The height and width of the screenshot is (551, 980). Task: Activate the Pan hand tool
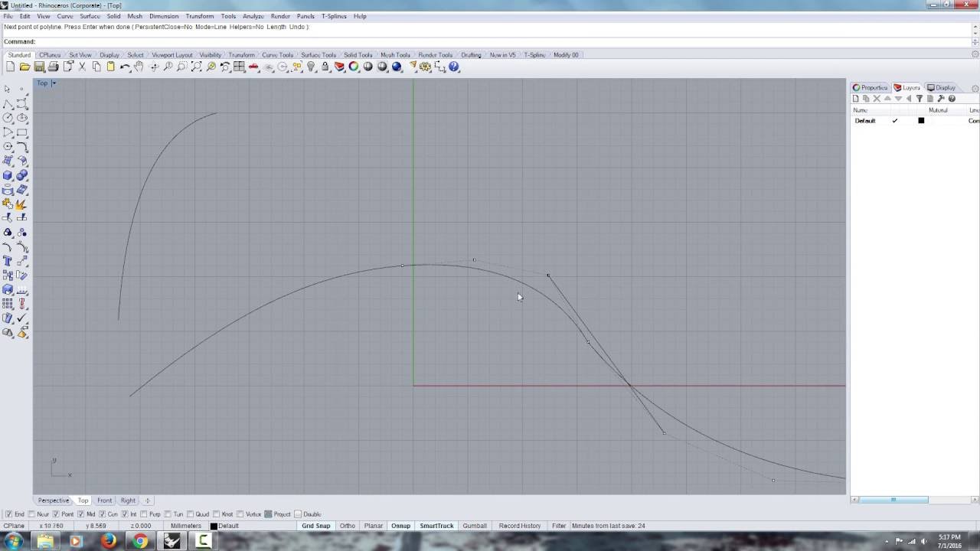(x=139, y=67)
